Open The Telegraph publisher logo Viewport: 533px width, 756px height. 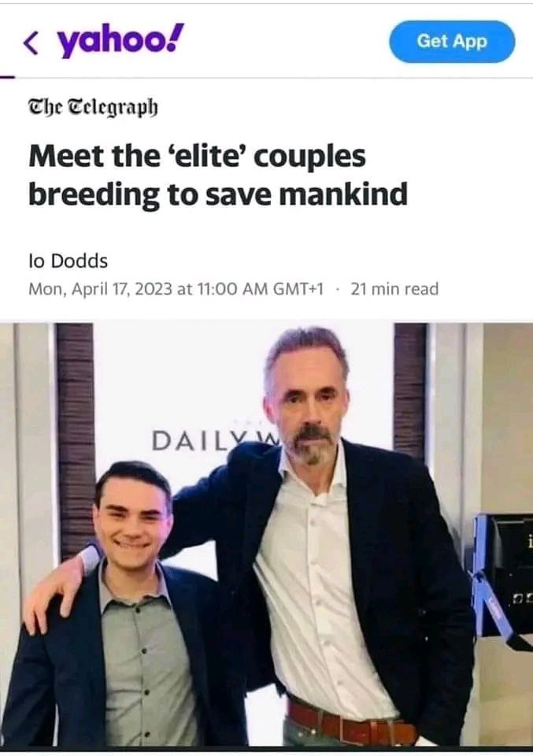93,107
